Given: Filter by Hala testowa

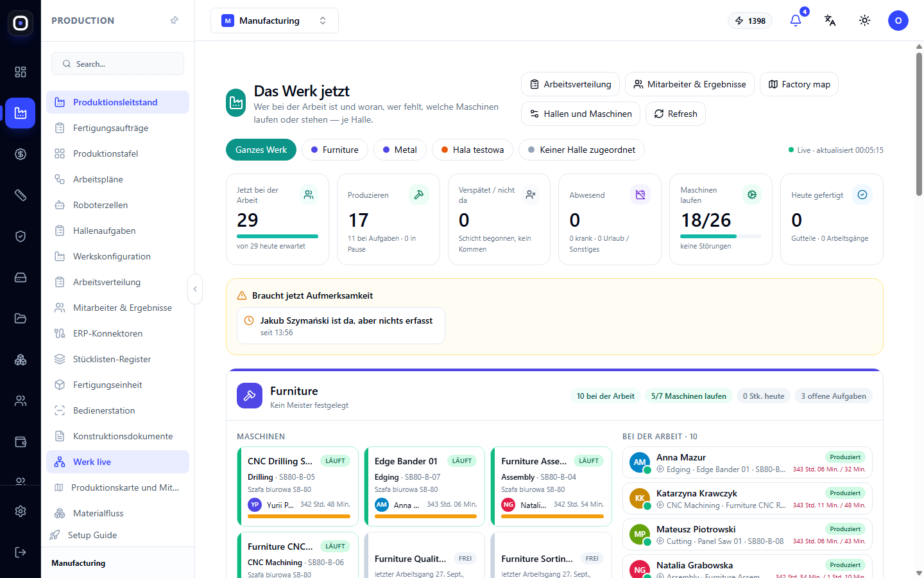Looking at the screenshot, I should (x=472, y=150).
